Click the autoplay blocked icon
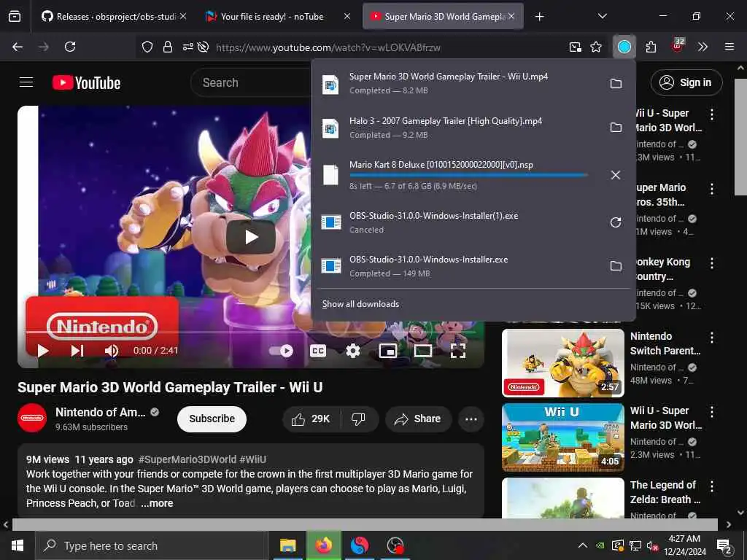Viewport: 747px width, 560px height. 203,47
